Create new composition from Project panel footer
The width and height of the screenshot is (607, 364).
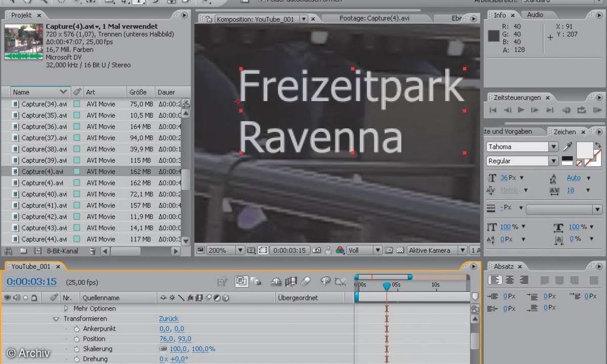(x=37, y=251)
